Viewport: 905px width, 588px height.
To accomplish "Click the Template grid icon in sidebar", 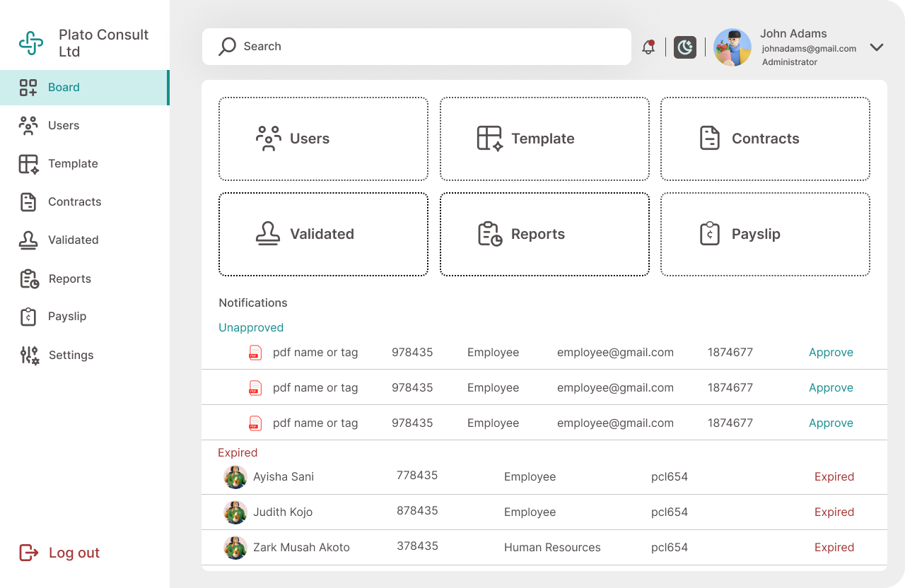I will [28, 164].
